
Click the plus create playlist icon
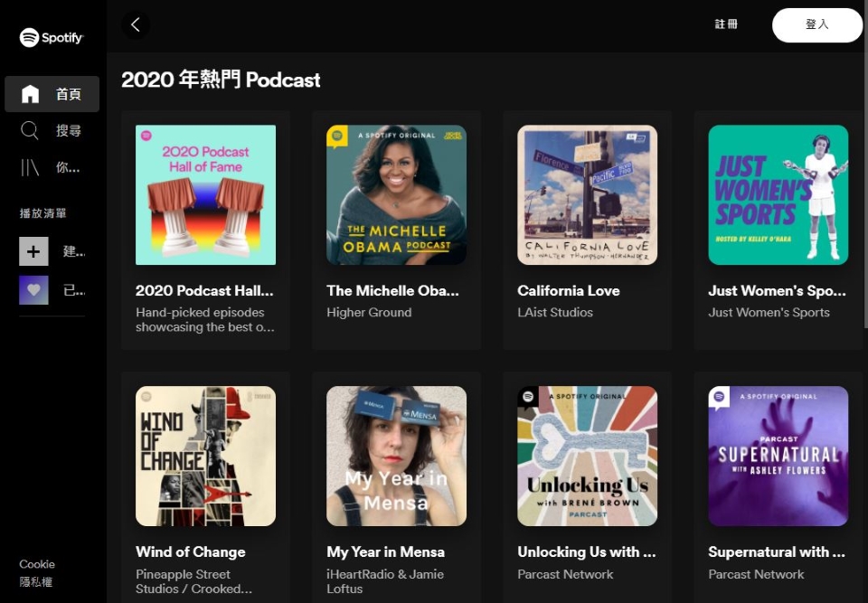pyautogui.click(x=33, y=251)
